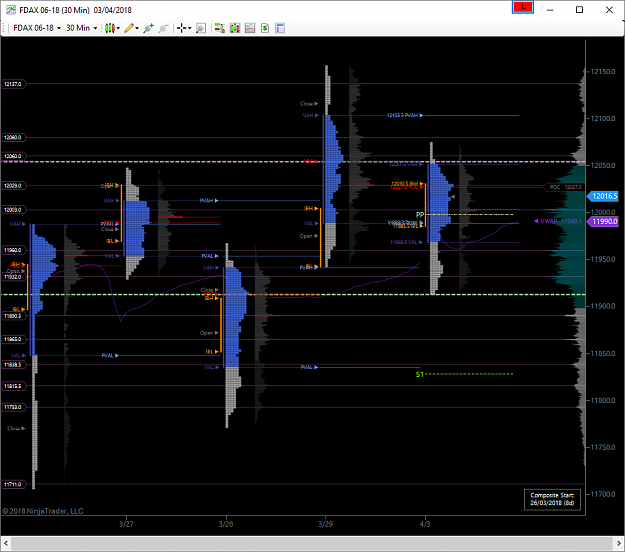The height and width of the screenshot is (552, 625).
Task: Select the 11932.0 price level label
Action: [x=14, y=277]
